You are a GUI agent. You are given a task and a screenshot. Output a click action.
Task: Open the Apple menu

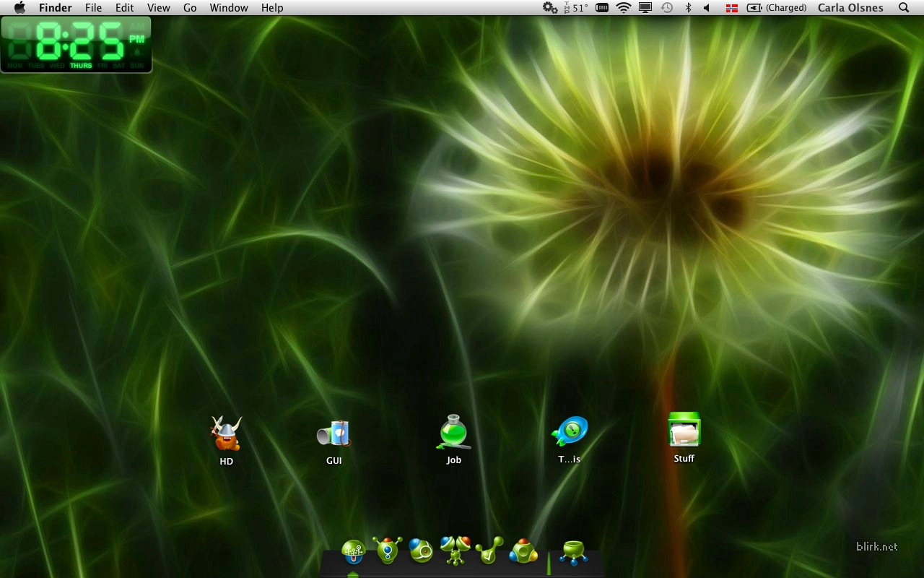[x=19, y=8]
